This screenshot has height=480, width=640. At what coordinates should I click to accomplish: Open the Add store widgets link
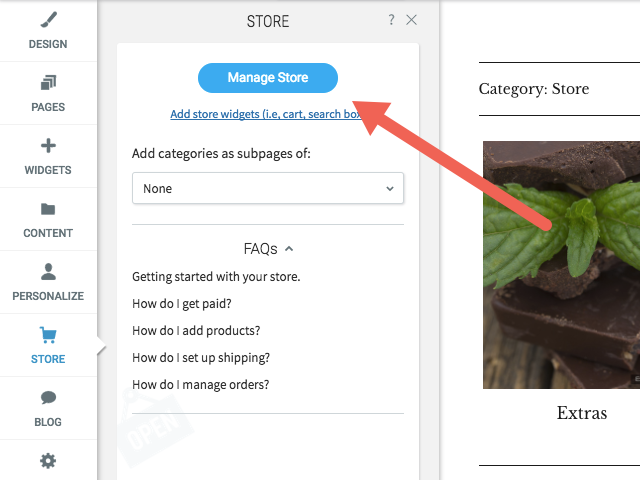265,114
